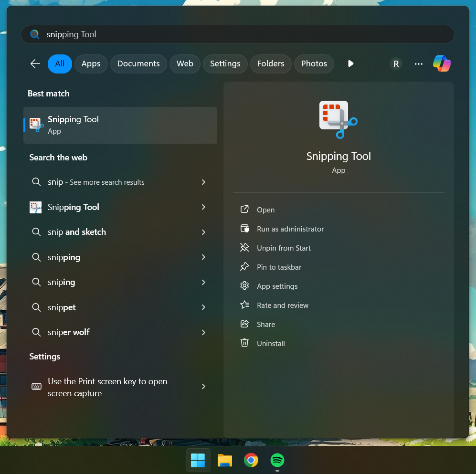476x474 pixels.
Task: Expand the 'sniping' suggestion chevron
Action: pyautogui.click(x=203, y=282)
